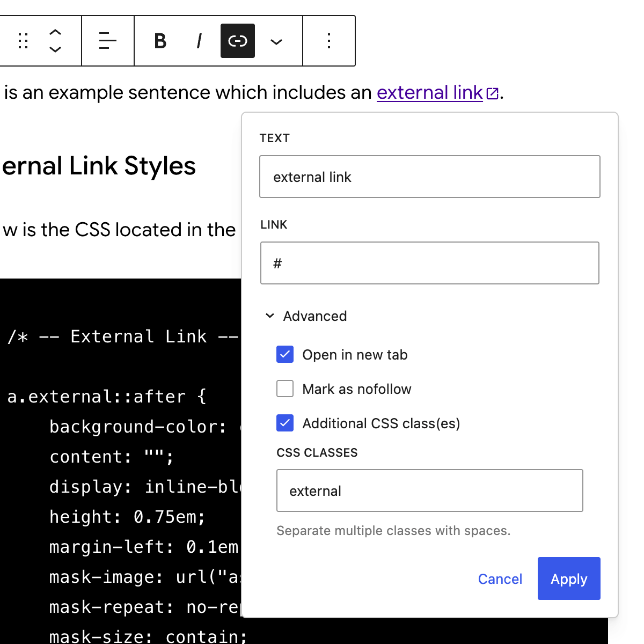Uncheck Open in new tab
644x644 pixels.
tap(285, 354)
